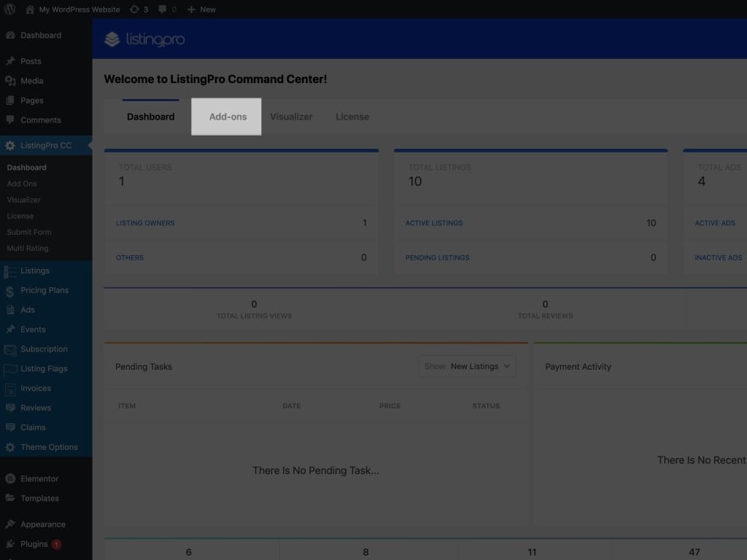
Task: Click My WordPress Website site name
Action: [x=80, y=9]
